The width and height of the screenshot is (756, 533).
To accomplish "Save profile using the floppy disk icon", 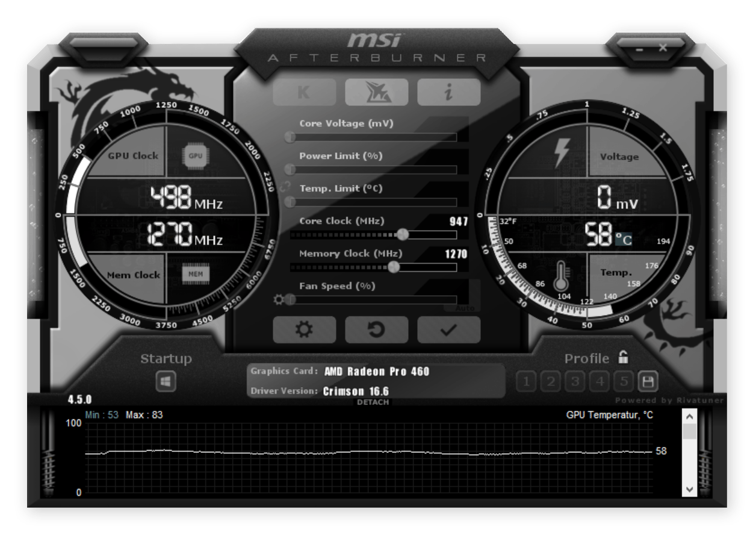I will click(648, 381).
